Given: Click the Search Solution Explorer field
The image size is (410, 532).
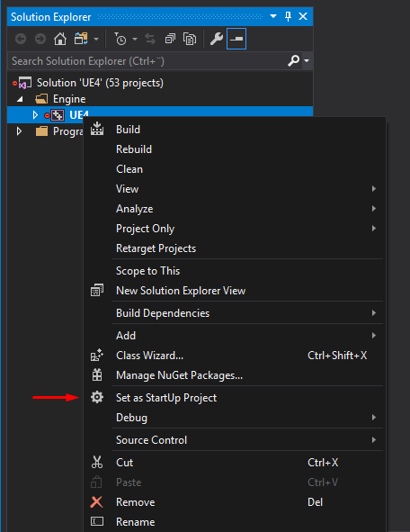Looking at the screenshot, I should pos(147,61).
